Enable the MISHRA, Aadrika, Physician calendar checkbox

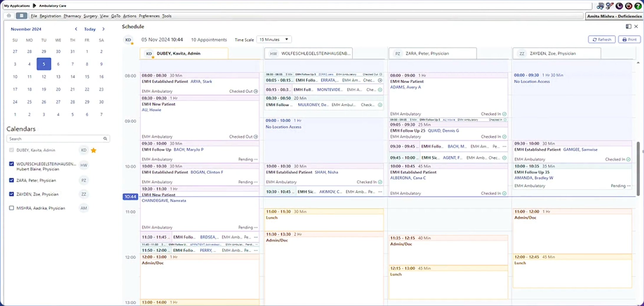tap(11, 208)
